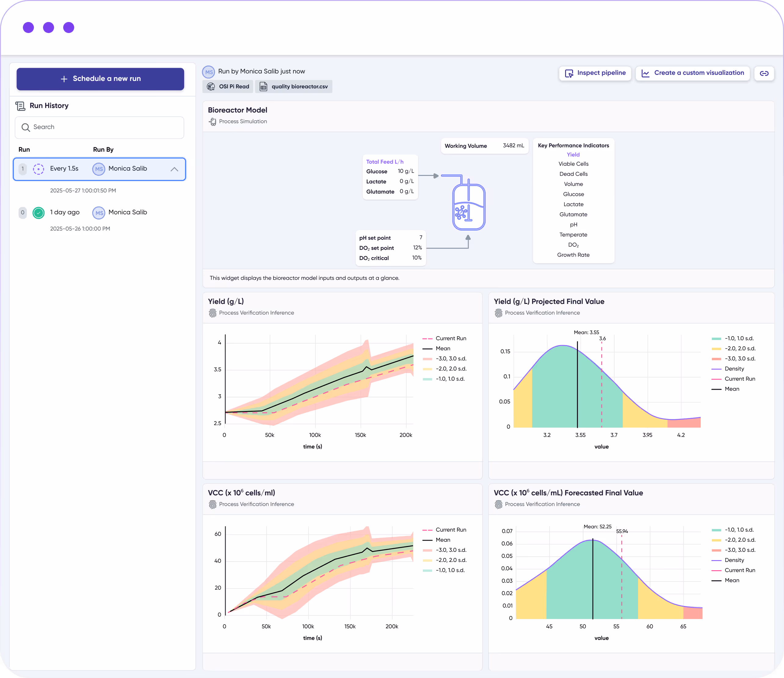784x678 pixels.
Task: Click the copy link icon button
Action: [x=764, y=73]
